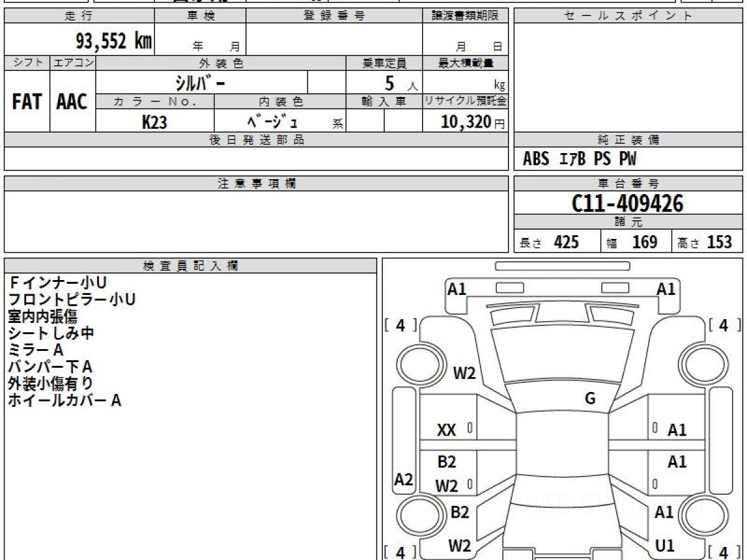
Task: Select the セールスポイント heading
Action: pyautogui.click(x=629, y=16)
